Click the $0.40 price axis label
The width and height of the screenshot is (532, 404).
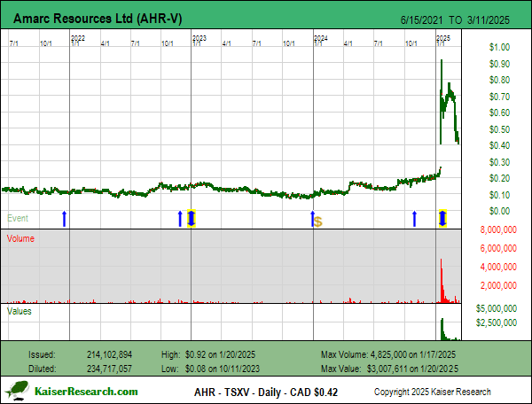[x=499, y=145]
